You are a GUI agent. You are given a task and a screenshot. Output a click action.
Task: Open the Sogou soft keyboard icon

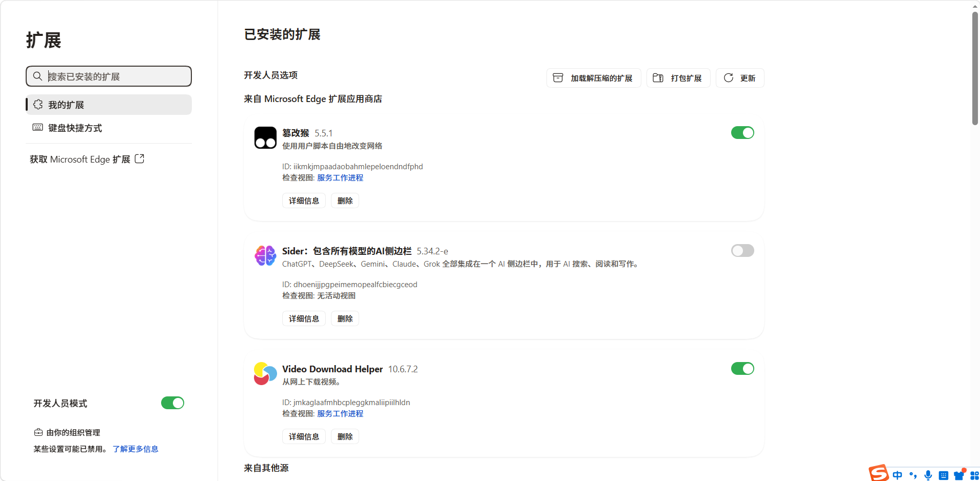[x=944, y=476]
